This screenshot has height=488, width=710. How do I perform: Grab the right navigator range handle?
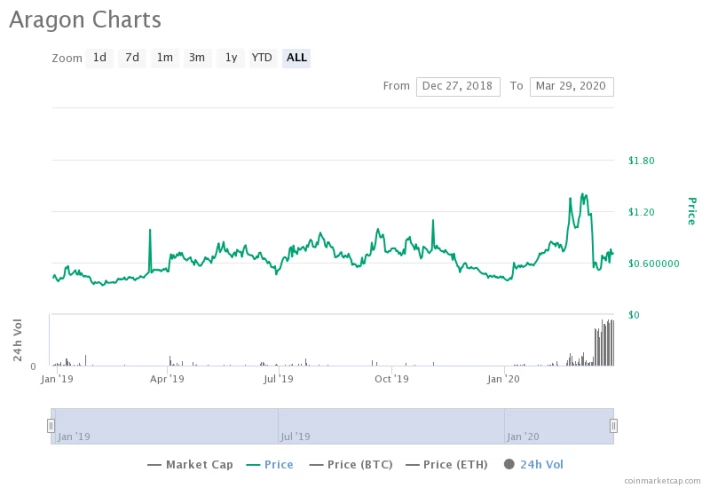pyautogui.click(x=614, y=426)
